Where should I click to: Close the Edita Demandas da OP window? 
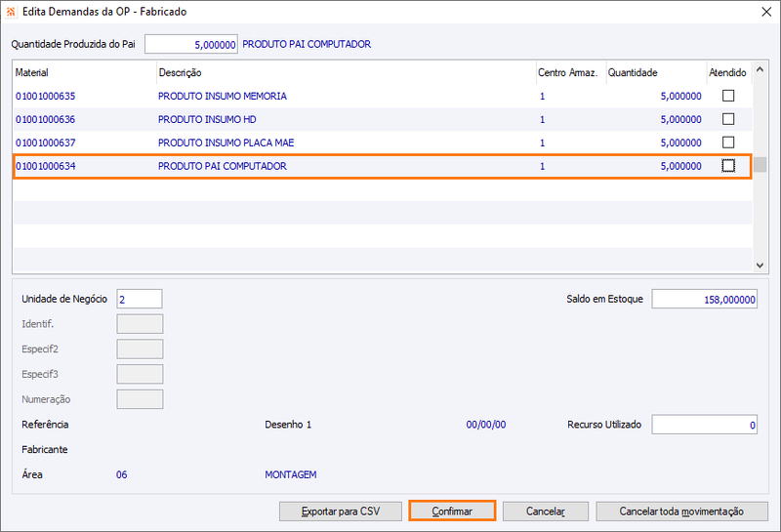[x=766, y=12]
